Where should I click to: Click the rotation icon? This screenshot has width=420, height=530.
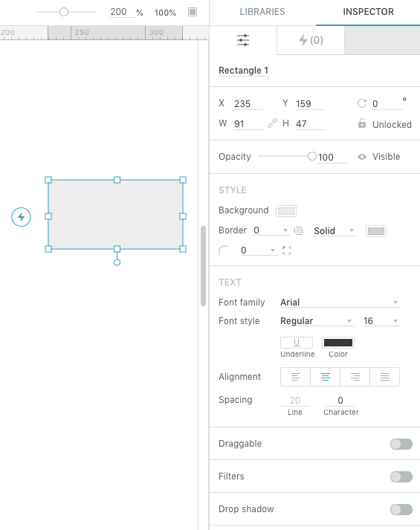(x=362, y=103)
